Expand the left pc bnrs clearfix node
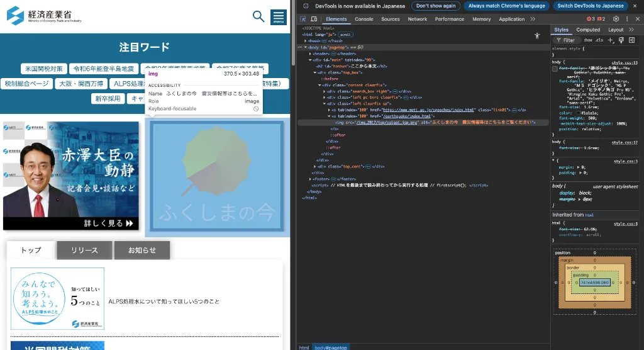644x350 pixels. point(324,98)
